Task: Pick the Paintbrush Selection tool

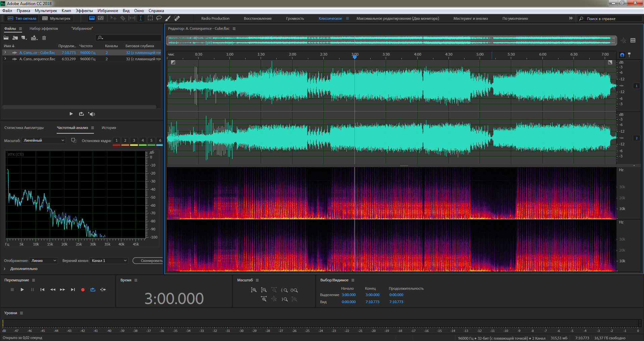Action: 168,18
